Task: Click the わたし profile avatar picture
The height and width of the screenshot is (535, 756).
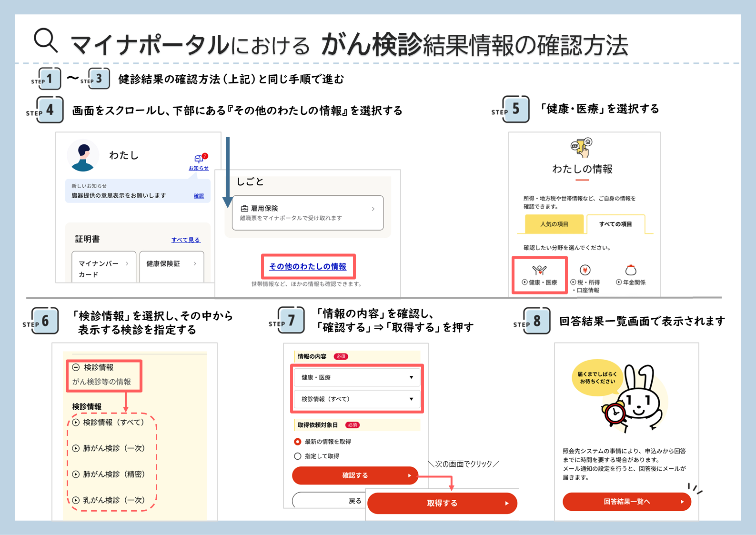Action: tap(83, 155)
